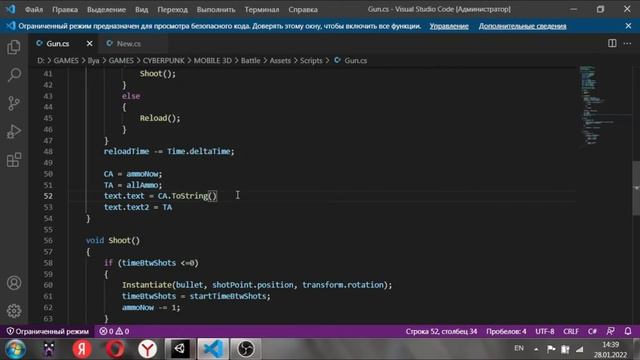Viewport: 640px width, 360px height.
Task: Click the Управление link in banner
Action: [449, 26]
